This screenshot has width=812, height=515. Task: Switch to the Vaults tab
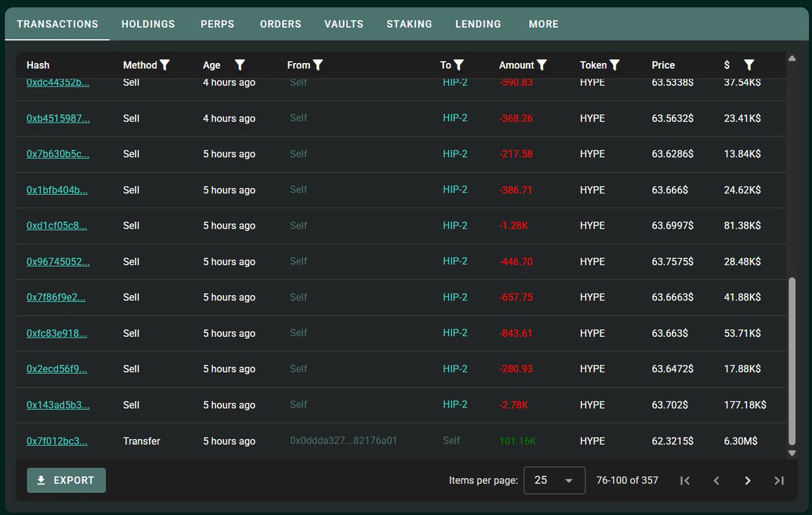click(344, 24)
